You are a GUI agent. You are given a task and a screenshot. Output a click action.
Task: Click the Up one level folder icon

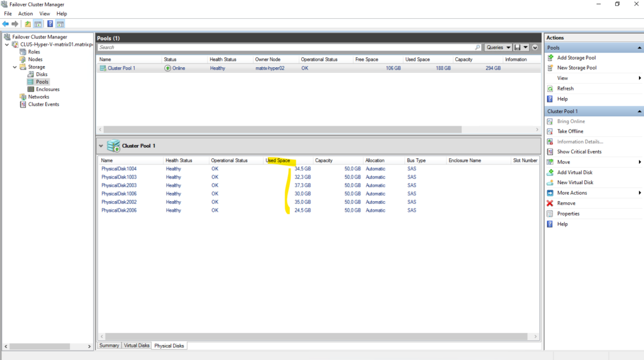[x=28, y=24]
